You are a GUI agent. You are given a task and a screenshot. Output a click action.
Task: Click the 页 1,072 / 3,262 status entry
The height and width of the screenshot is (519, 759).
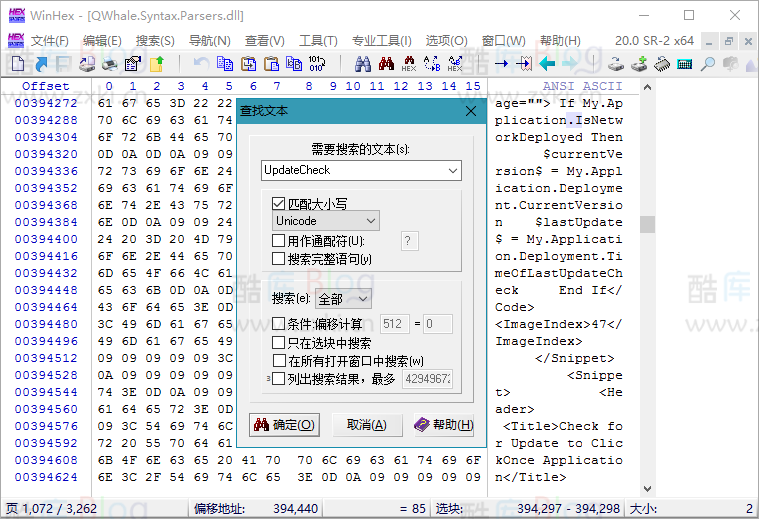52,508
